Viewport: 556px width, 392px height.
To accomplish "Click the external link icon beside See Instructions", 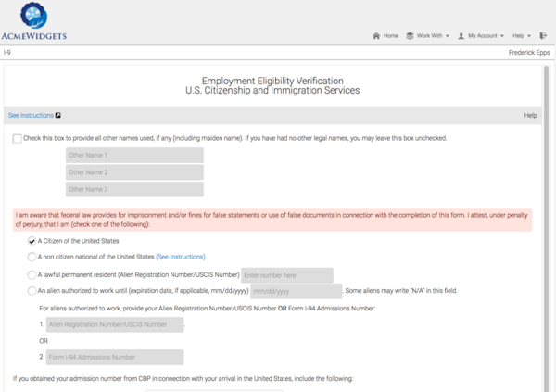I will coord(59,116).
